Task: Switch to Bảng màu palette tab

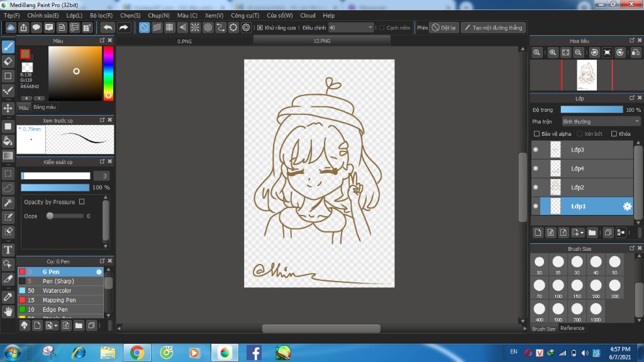Action: pos(45,107)
